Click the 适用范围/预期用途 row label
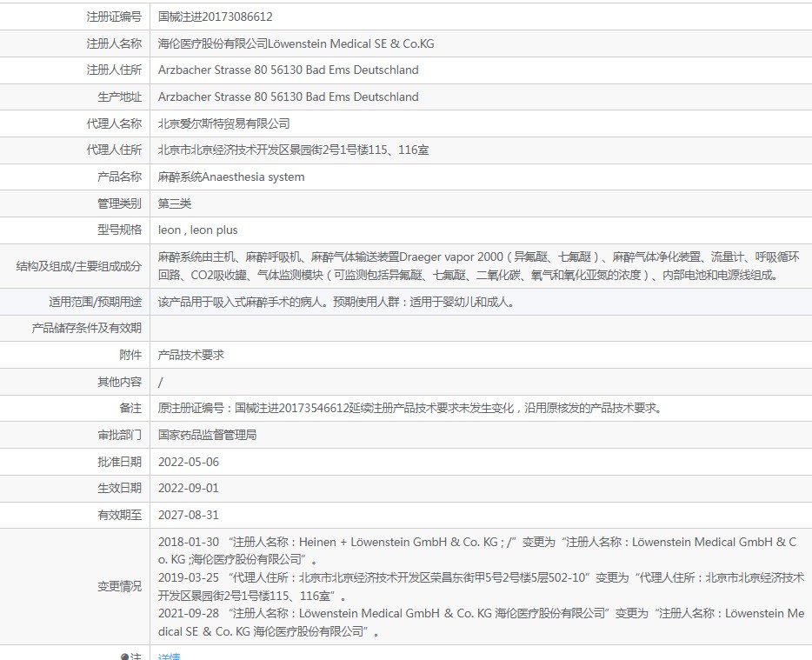This screenshot has height=660, width=812. point(96,302)
